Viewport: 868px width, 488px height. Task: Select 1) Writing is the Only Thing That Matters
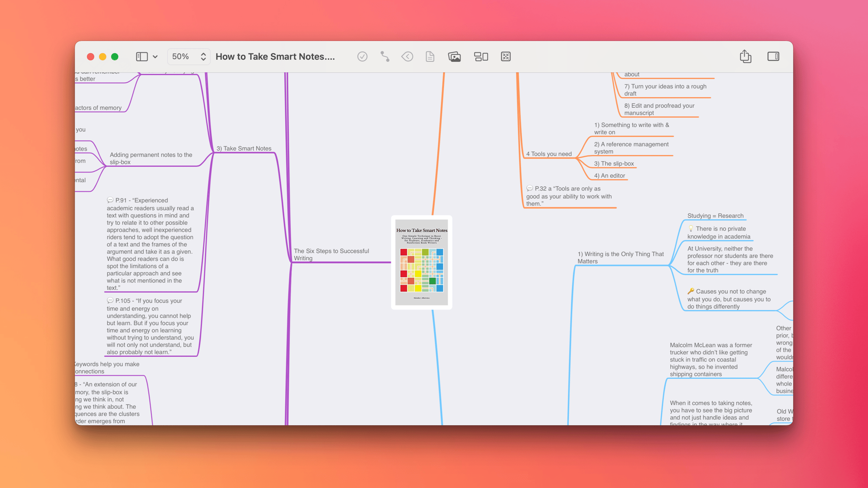click(621, 258)
